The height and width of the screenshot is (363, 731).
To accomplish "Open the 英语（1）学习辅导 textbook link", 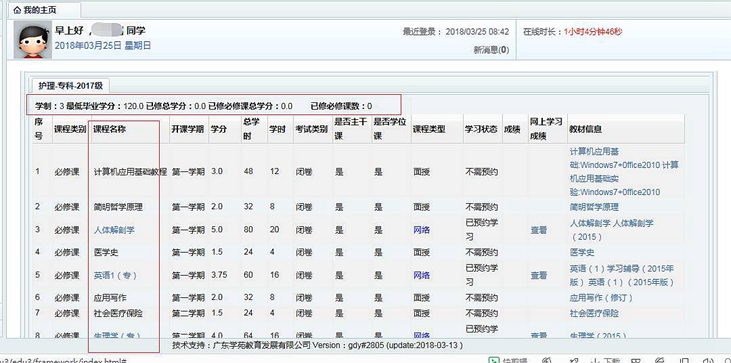I will 621,275.
